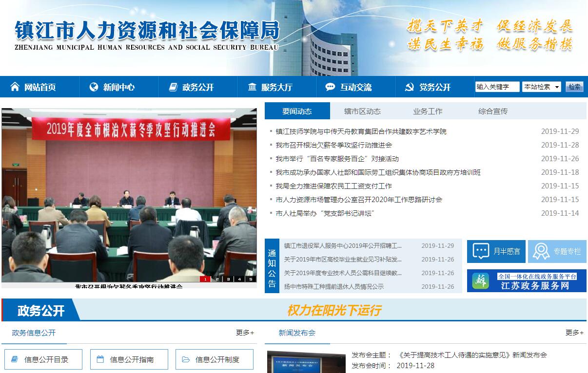Viewport: 588px width, 373px height.
Task: Click the globe icon beside 新闻中心
Action: 94,87
